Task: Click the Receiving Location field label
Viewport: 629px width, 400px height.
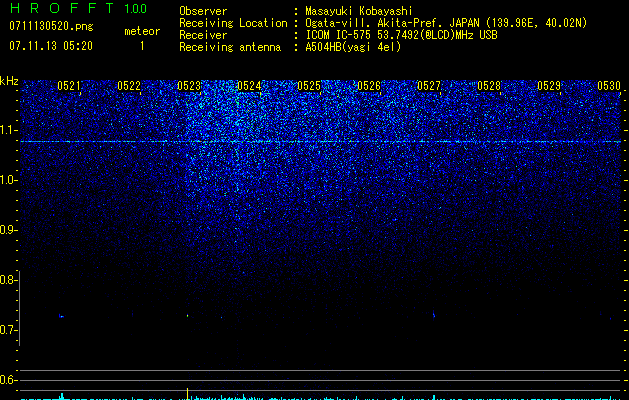Action: click(233, 23)
